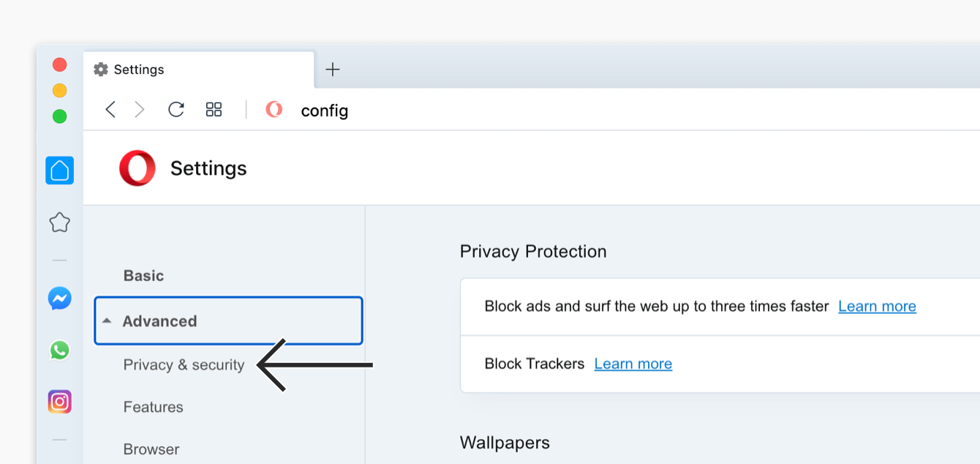Open bookmarks star icon in sidebar

tap(59, 222)
